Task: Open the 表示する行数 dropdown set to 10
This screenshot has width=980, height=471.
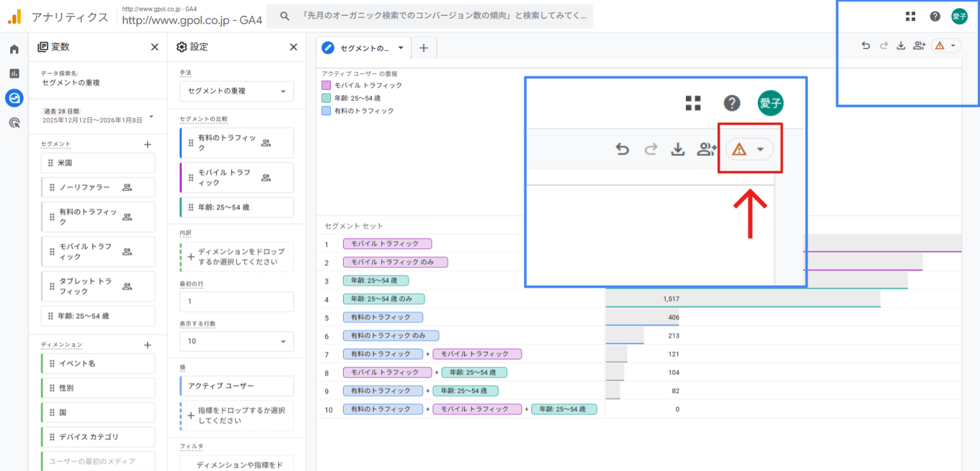Action: (x=236, y=341)
